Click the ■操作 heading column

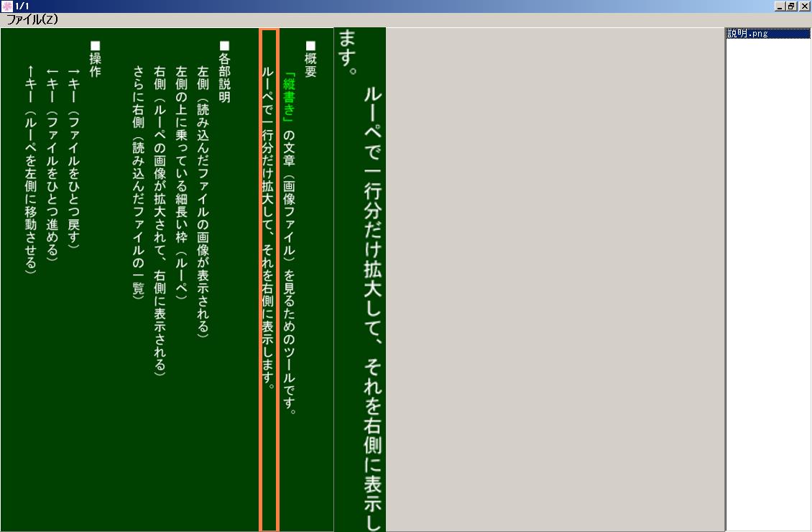(95, 60)
